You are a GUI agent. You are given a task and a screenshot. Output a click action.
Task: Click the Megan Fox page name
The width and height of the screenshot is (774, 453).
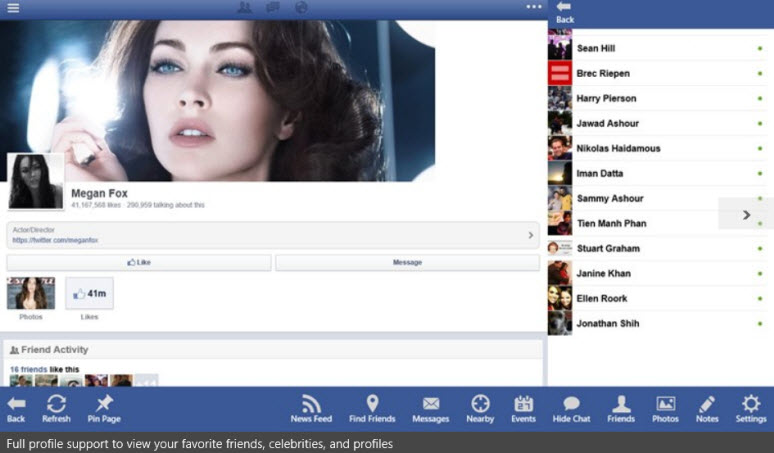[x=99, y=193]
